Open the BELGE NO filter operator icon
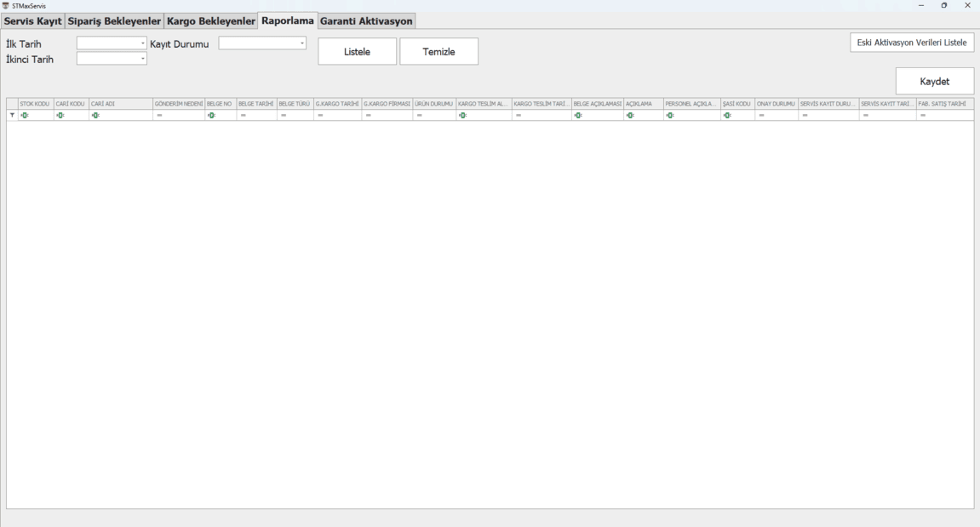 (211, 115)
